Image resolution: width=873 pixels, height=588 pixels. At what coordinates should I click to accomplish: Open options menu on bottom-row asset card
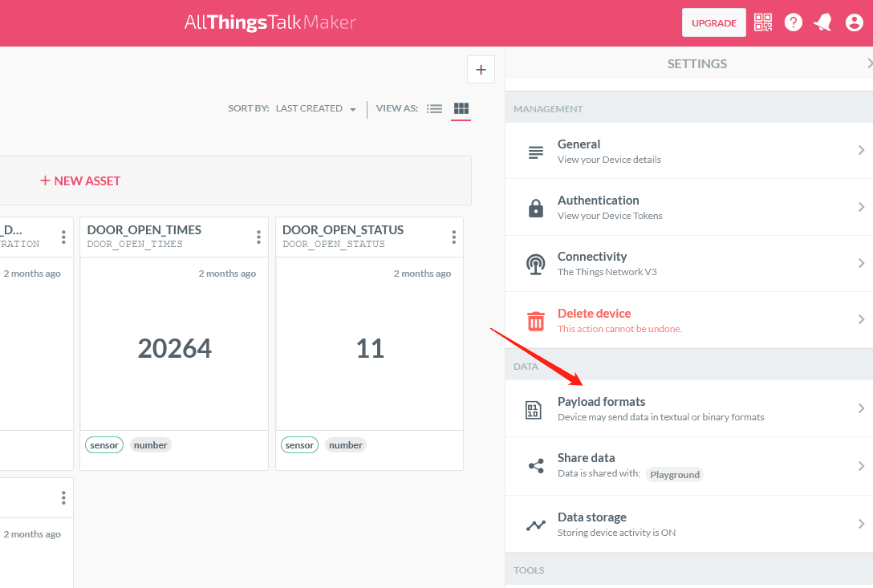tap(63, 498)
